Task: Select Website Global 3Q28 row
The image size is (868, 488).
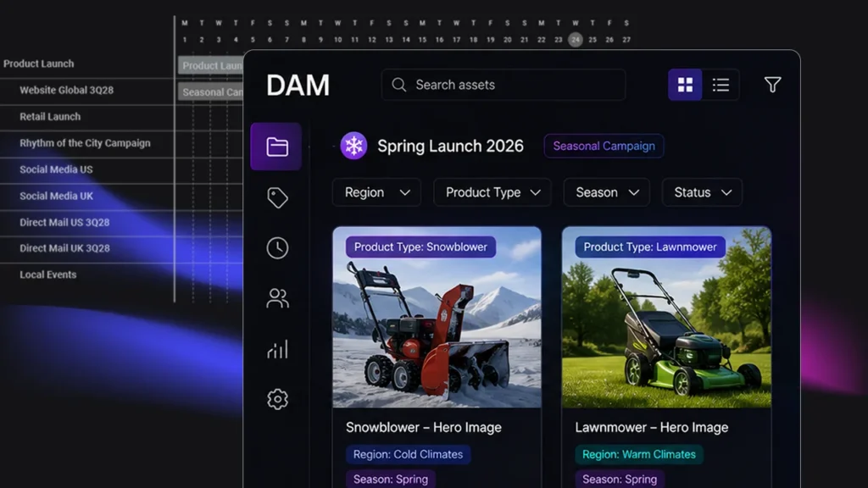Action: tap(87, 90)
